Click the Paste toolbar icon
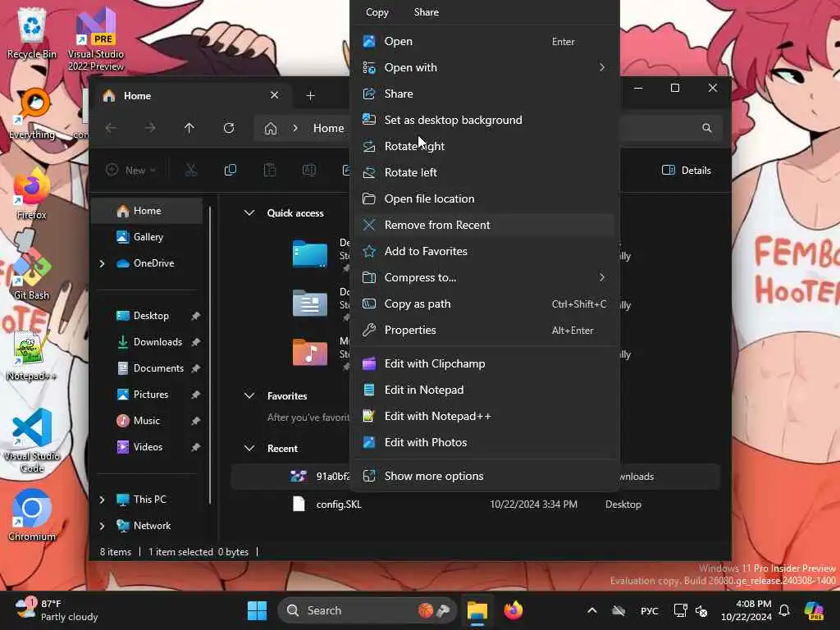Screen dimensions: 840x630 [269, 171]
